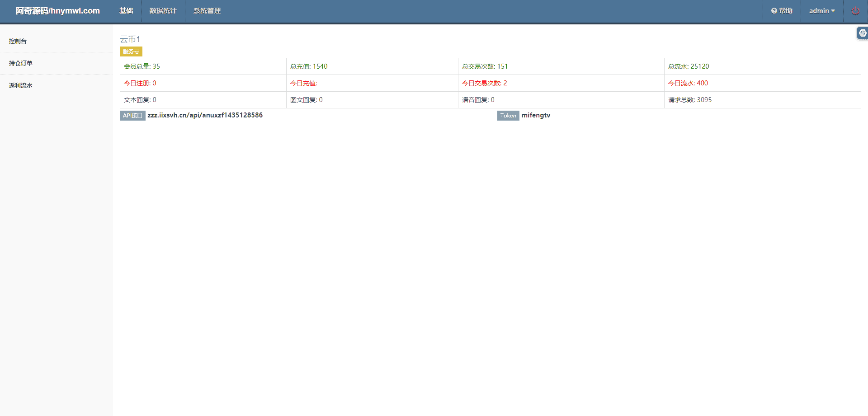This screenshot has height=416, width=868.
Task: Open the 基础 top menu
Action: coord(126,11)
